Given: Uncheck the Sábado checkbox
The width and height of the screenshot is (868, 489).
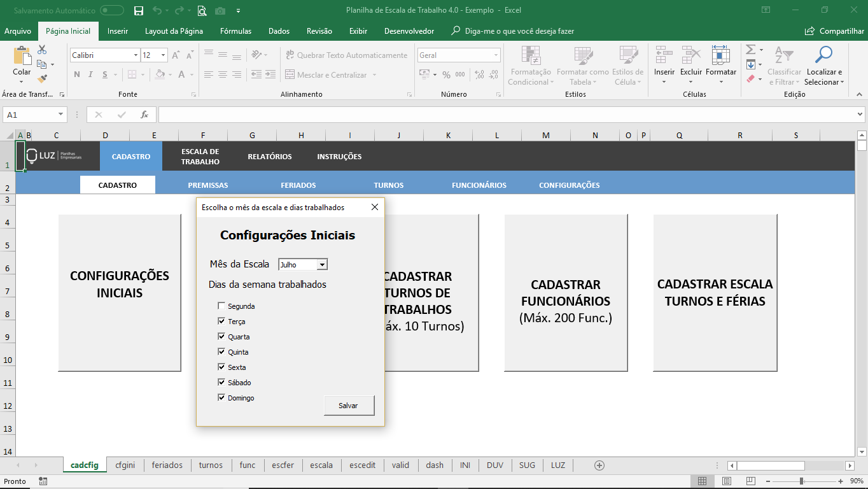Looking at the screenshot, I should (221, 382).
